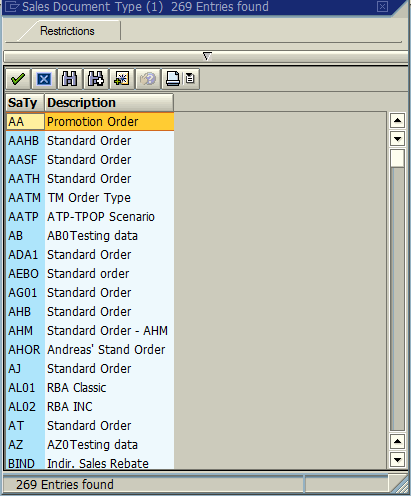
Task: Select the AHOR row code
Action: [x=24, y=350]
